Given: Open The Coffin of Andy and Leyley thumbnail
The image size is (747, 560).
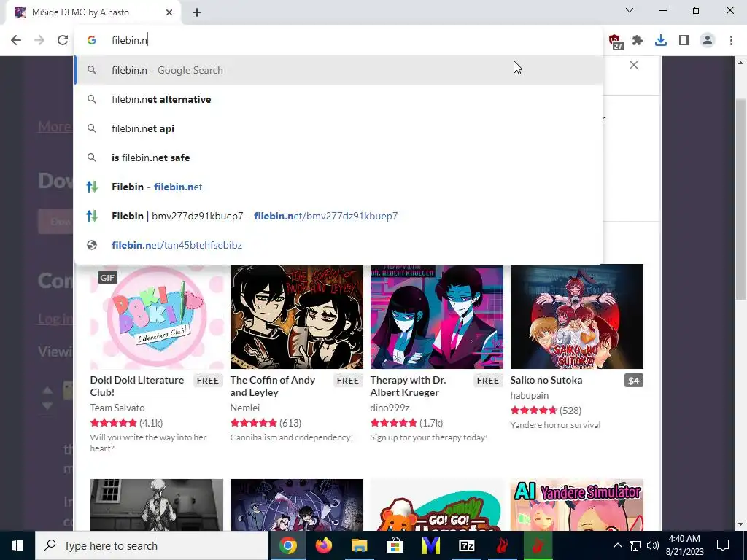Looking at the screenshot, I should pyautogui.click(x=297, y=316).
